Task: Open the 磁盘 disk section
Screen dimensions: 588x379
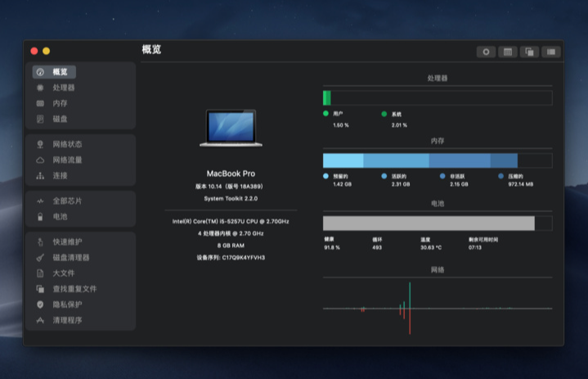Action: click(x=60, y=119)
